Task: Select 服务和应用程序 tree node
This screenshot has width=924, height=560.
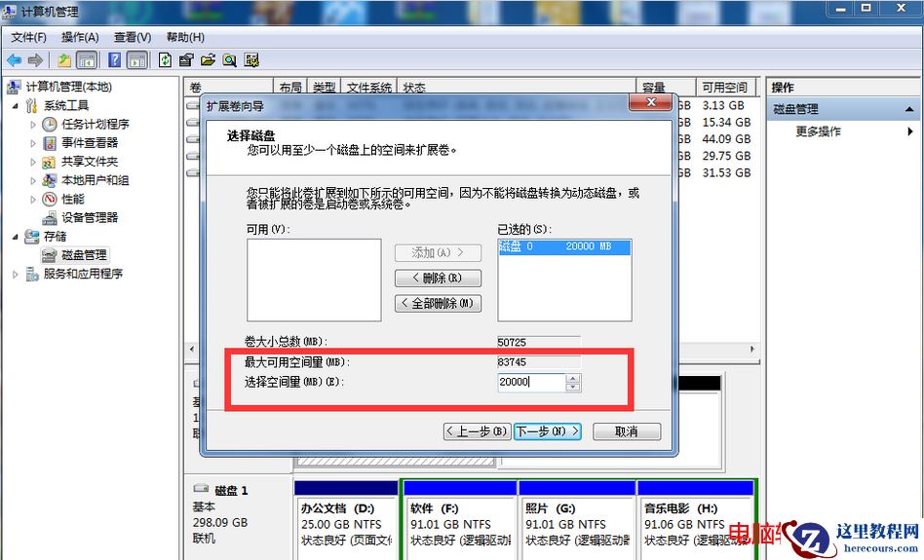Action: click(83, 274)
